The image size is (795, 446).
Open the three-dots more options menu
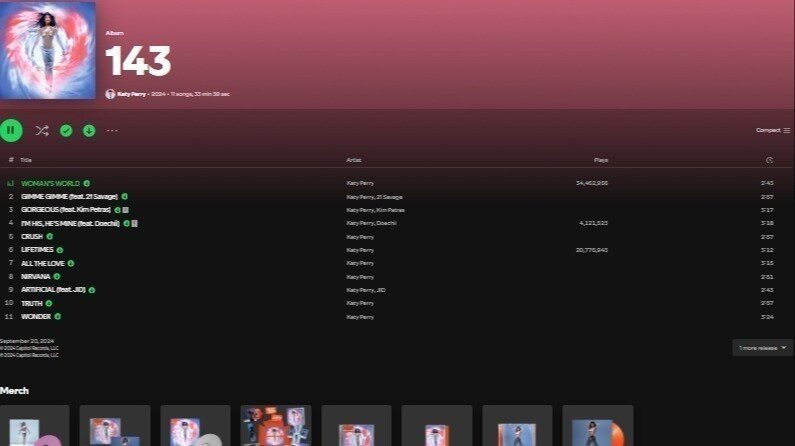point(112,130)
